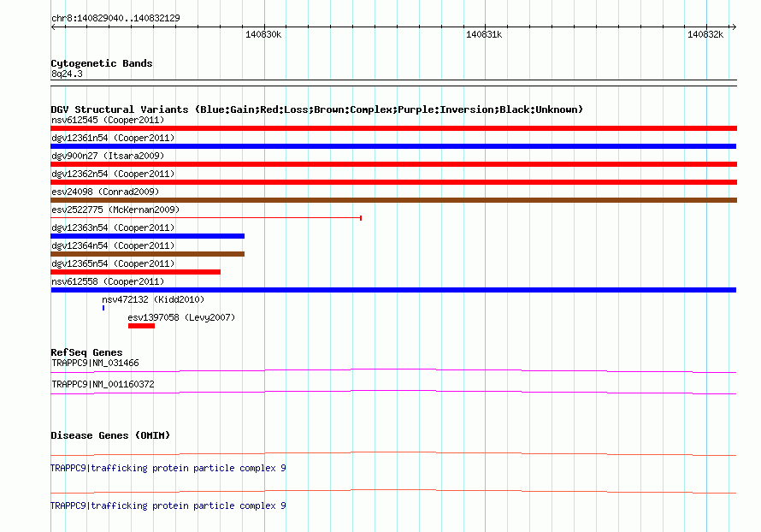This screenshot has height=532, width=761.
Task: Click the dgv900n27 (Itsara2009) red bar
Action: tap(393, 164)
